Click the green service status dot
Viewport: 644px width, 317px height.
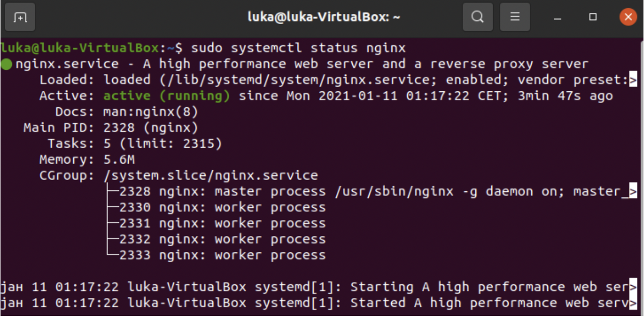pyautogui.click(x=6, y=65)
